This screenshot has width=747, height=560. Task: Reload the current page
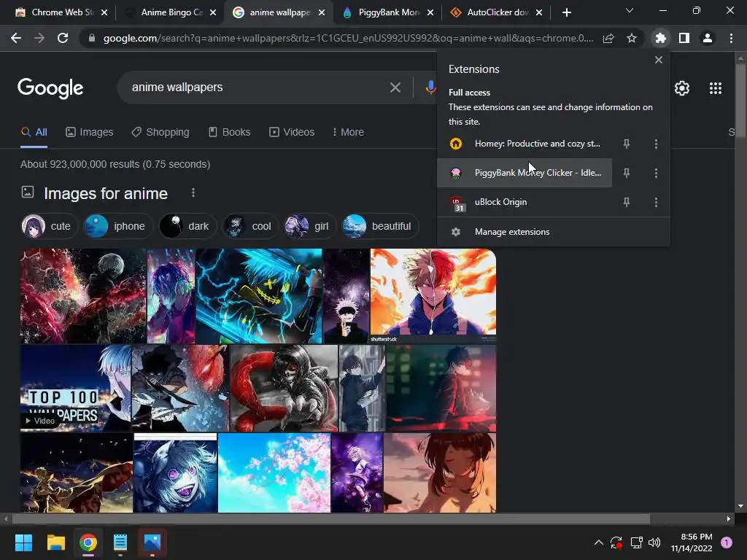(x=63, y=38)
